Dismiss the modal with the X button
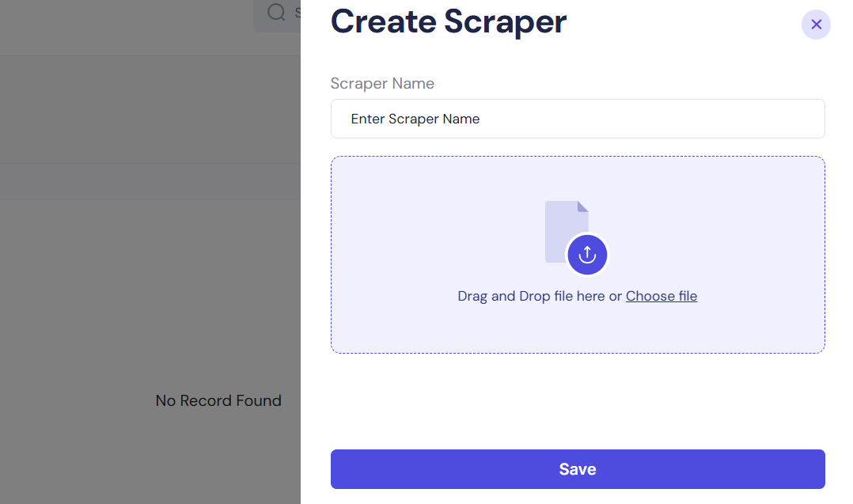853x504 pixels. pyautogui.click(x=816, y=25)
